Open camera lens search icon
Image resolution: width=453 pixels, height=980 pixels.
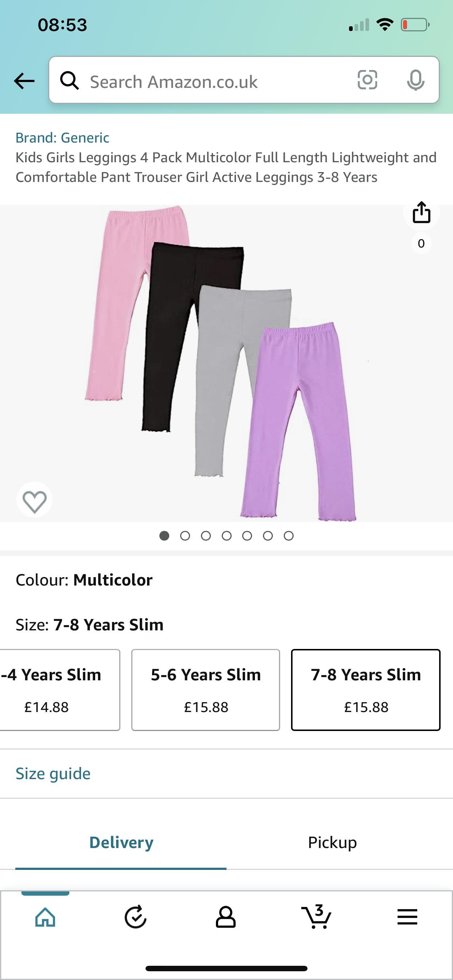[367, 80]
